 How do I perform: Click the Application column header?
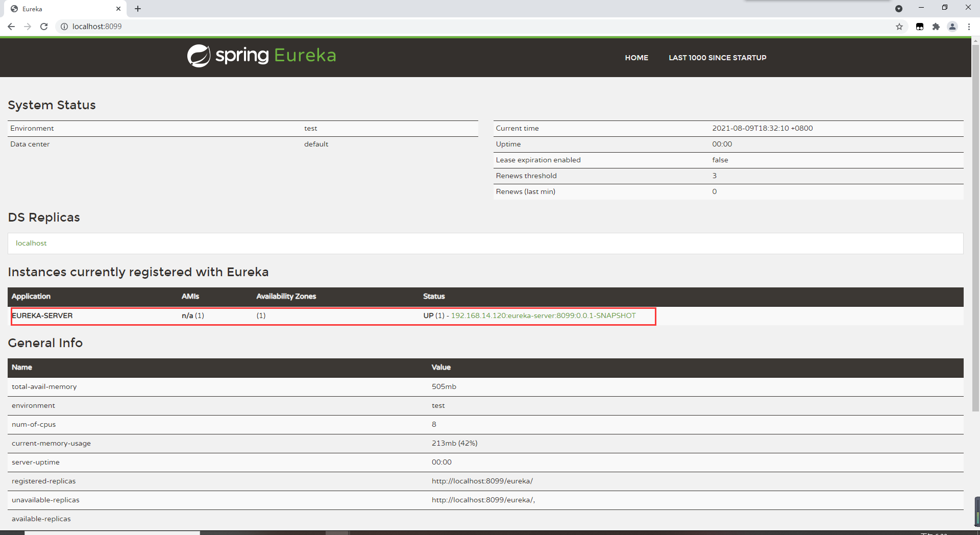(31, 296)
